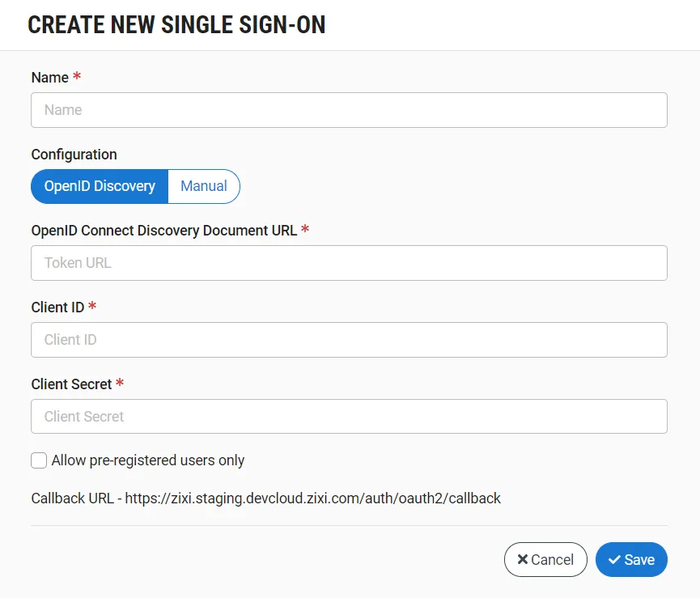
Task: Click the Client ID input field
Action: coord(349,340)
